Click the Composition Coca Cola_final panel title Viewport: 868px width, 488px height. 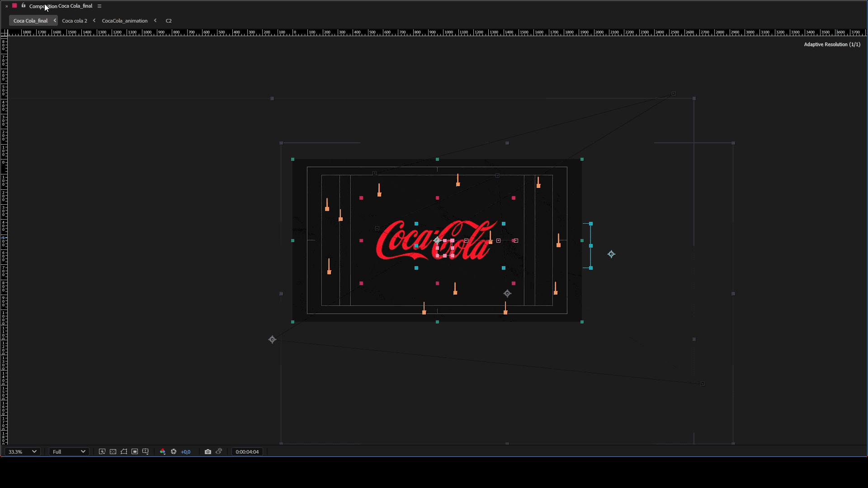click(61, 6)
